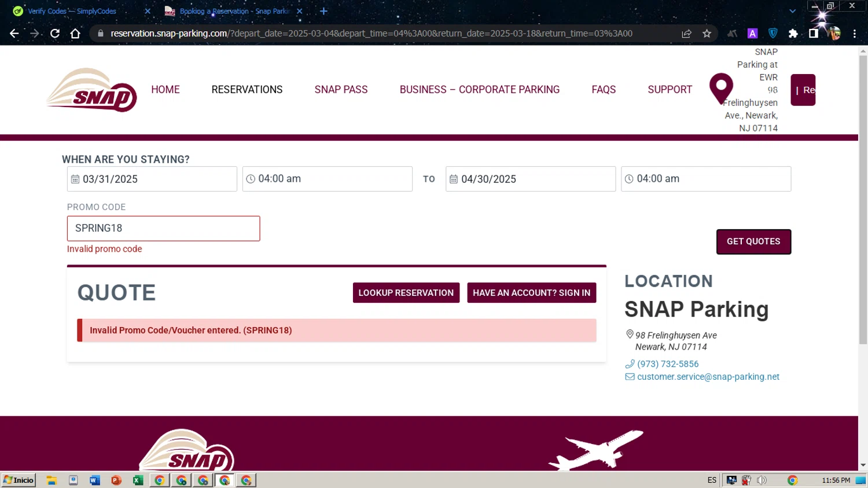
Task: Click the phone number (973) 732-5856 link
Action: coord(668,364)
